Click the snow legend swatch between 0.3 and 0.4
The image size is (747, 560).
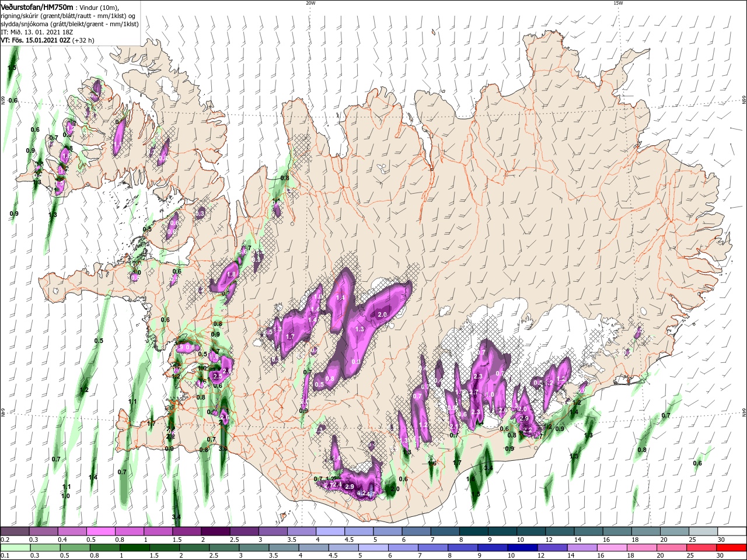click(x=44, y=531)
